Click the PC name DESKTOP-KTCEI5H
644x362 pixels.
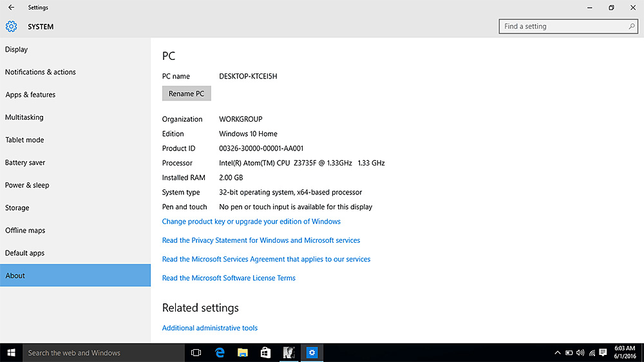click(x=248, y=77)
